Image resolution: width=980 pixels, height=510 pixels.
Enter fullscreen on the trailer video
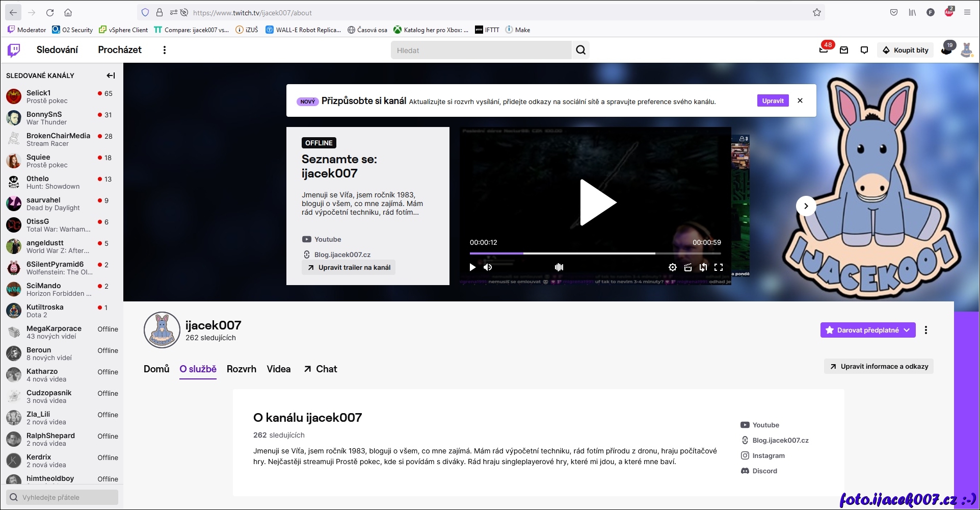[719, 267]
